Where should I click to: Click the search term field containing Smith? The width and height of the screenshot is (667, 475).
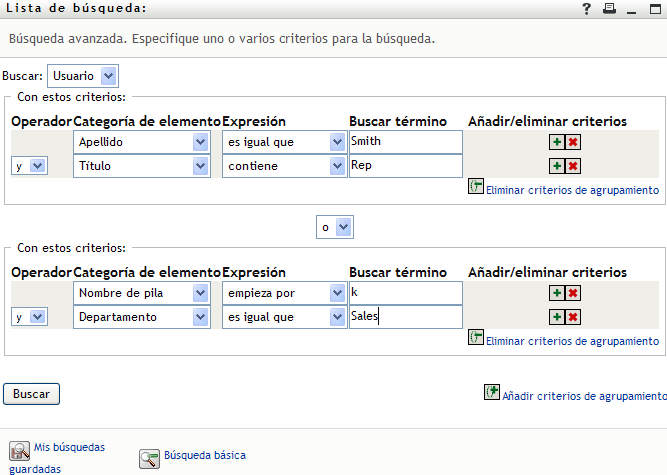click(405, 142)
